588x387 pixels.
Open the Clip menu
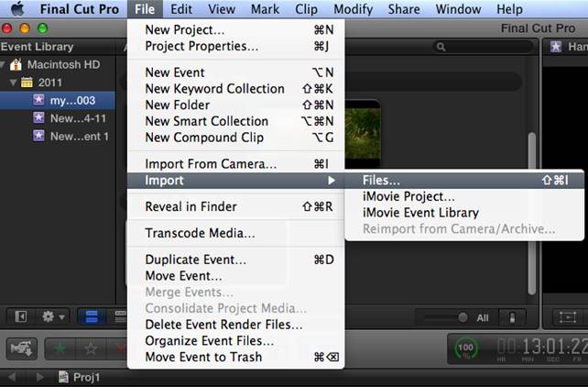click(x=306, y=9)
